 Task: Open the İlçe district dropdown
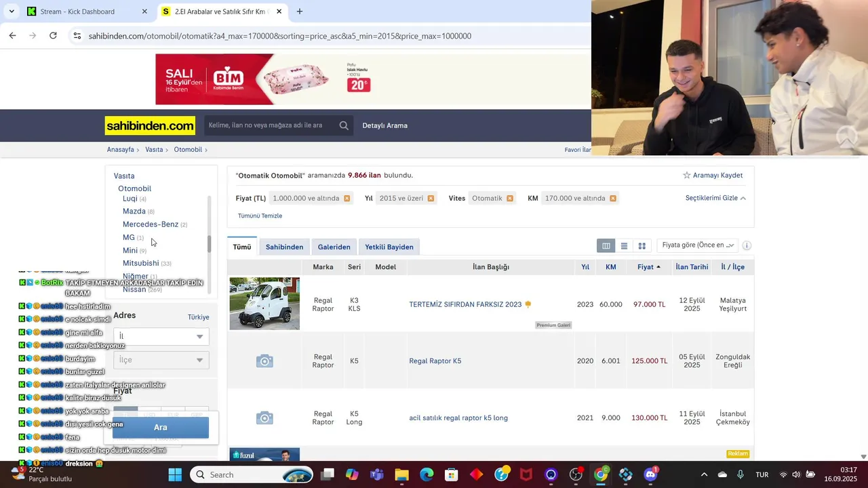click(x=161, y=360)
